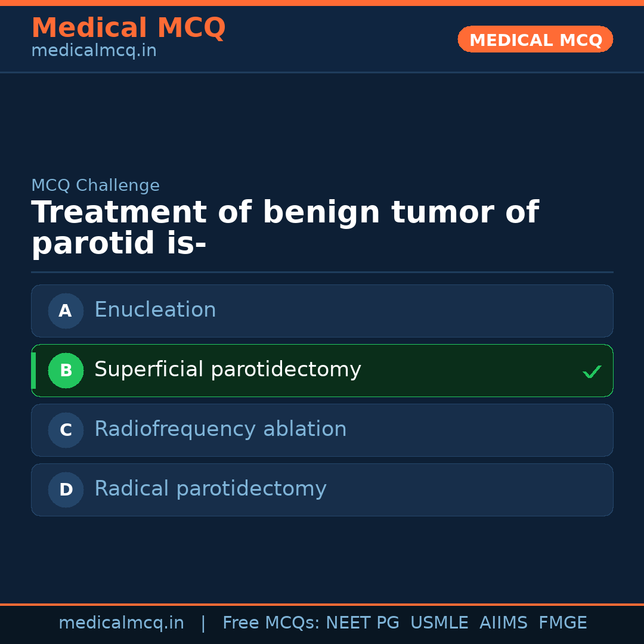The image size is (644, 644).
Task: Choose the Radical parotidectomy option
Action: click(210, 489)
